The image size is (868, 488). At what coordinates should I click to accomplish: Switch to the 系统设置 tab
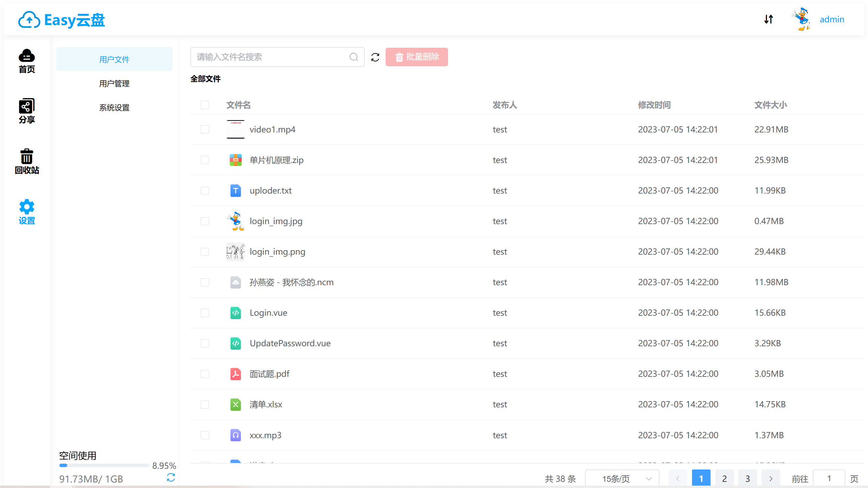114,107
